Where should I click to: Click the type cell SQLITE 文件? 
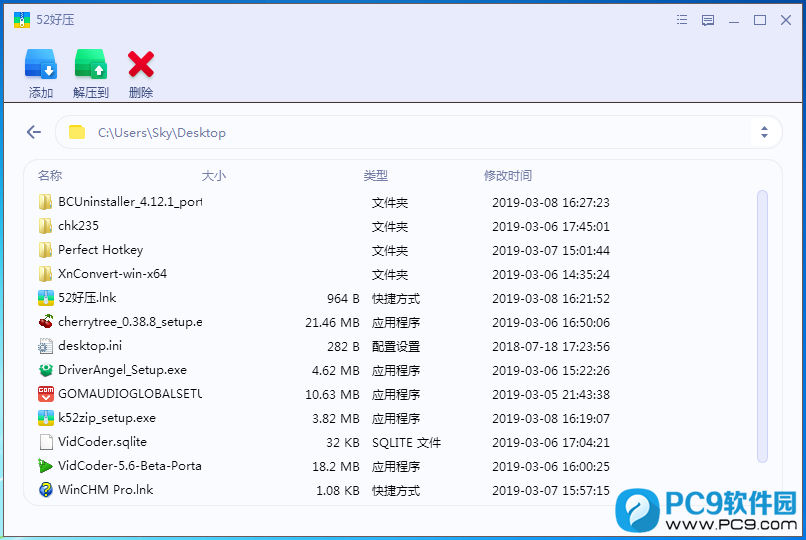click(x=407, y=442)
